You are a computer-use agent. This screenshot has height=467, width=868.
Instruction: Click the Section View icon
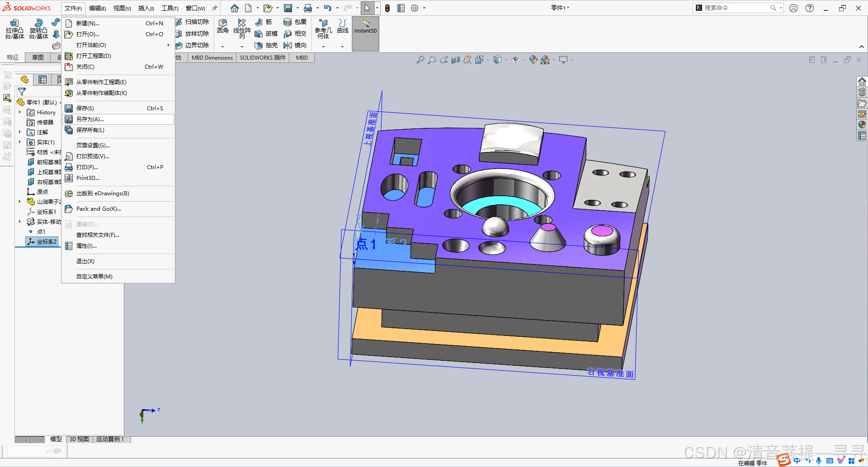(456, 60)
